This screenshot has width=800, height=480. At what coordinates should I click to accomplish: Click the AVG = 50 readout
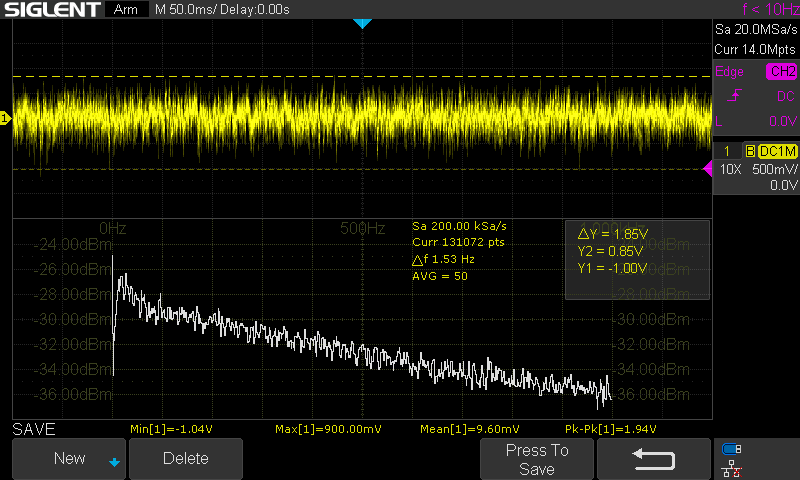tap(440, 276)
